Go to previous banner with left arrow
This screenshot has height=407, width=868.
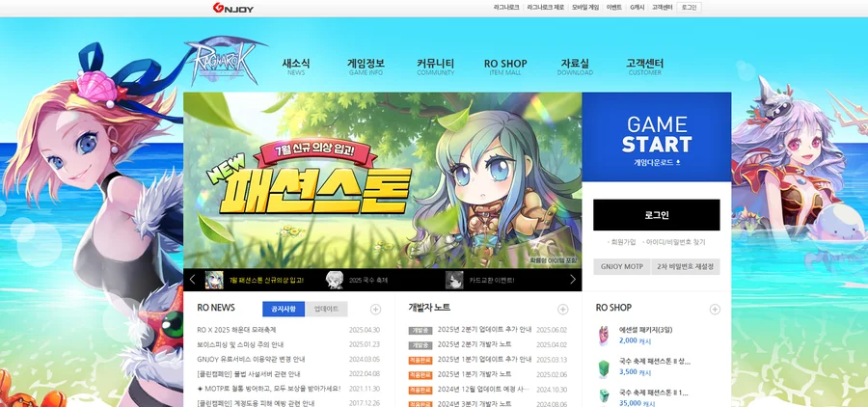click(x=192, y=280)
